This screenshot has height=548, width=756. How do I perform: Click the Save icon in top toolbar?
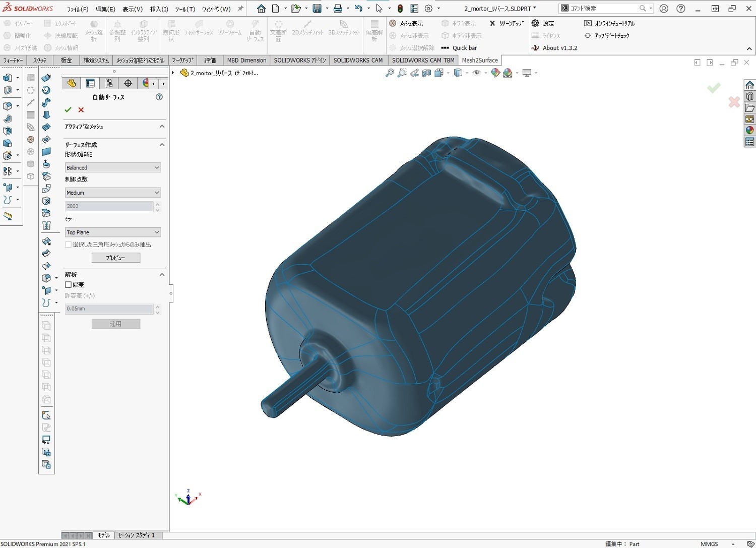(317, 9)
